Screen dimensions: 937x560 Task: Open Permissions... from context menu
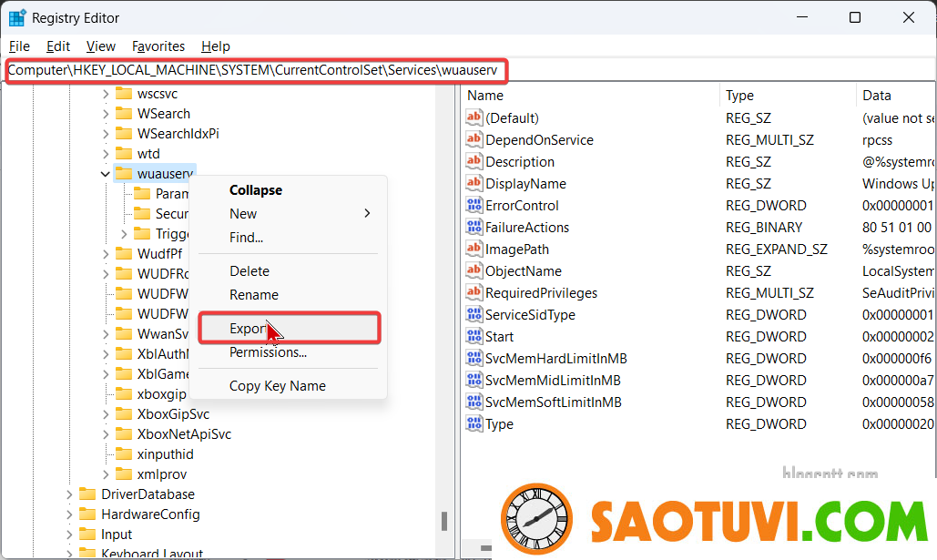pos(290,352)
